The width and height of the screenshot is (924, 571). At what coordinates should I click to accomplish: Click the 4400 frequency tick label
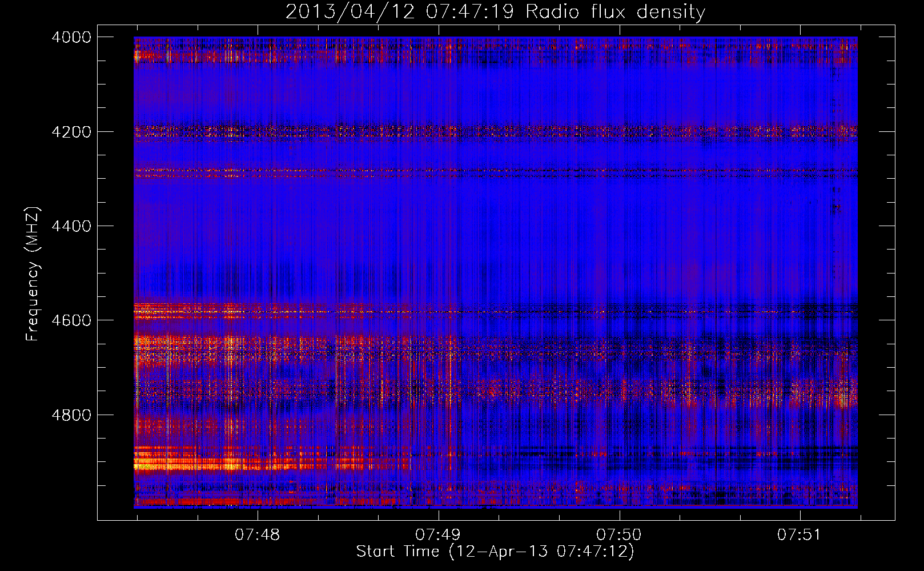point(71,226)
